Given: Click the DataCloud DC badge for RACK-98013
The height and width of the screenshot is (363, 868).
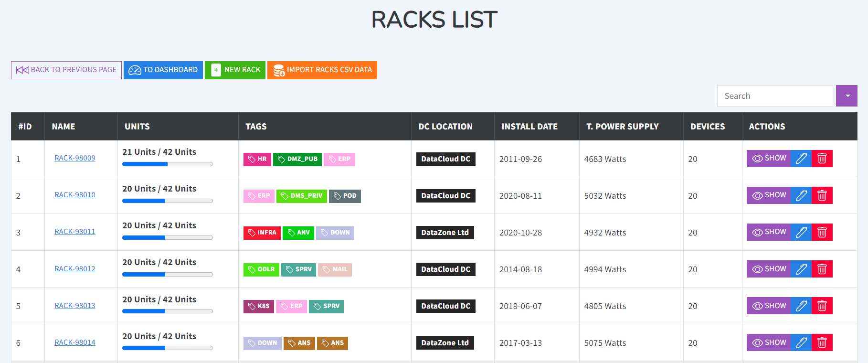Looking at the screenshot, I should coord(446,306).
